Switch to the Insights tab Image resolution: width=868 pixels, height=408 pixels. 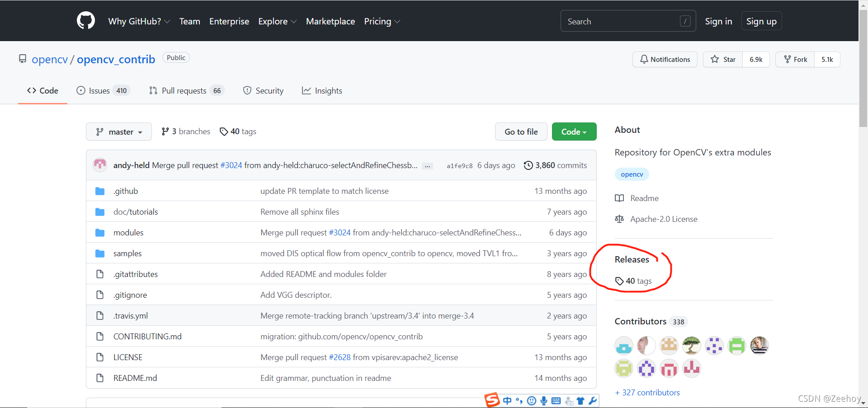coord(322,90)
